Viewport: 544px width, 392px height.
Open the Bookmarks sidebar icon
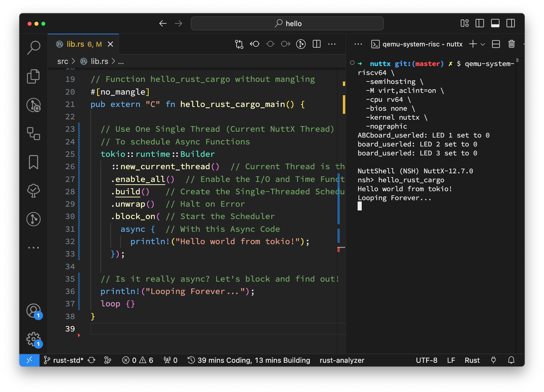33,162
